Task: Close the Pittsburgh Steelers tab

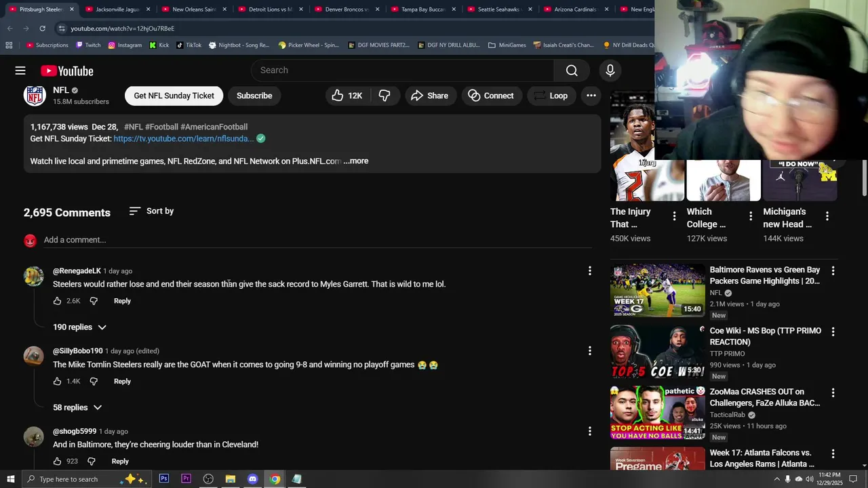Action: [72, 9]
